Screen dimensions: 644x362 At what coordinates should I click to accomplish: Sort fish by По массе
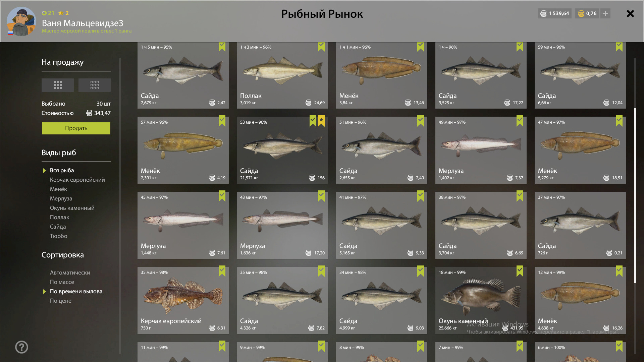[x=62, y=282]
